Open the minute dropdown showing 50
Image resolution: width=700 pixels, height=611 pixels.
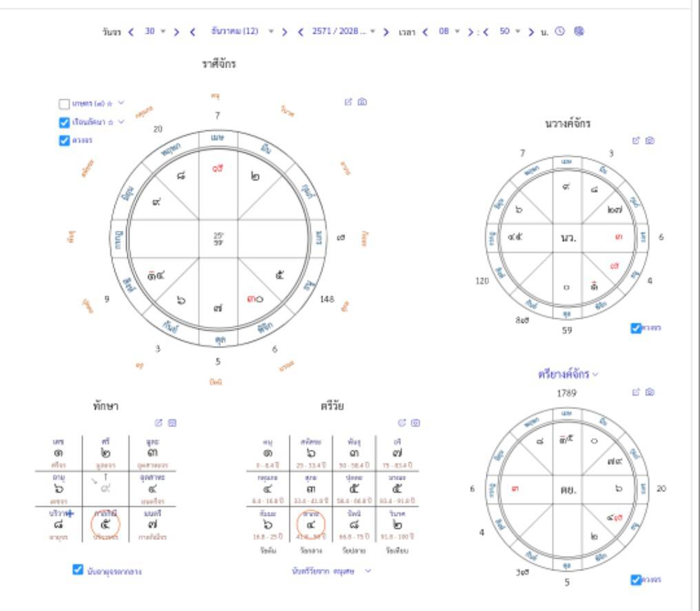509,31
